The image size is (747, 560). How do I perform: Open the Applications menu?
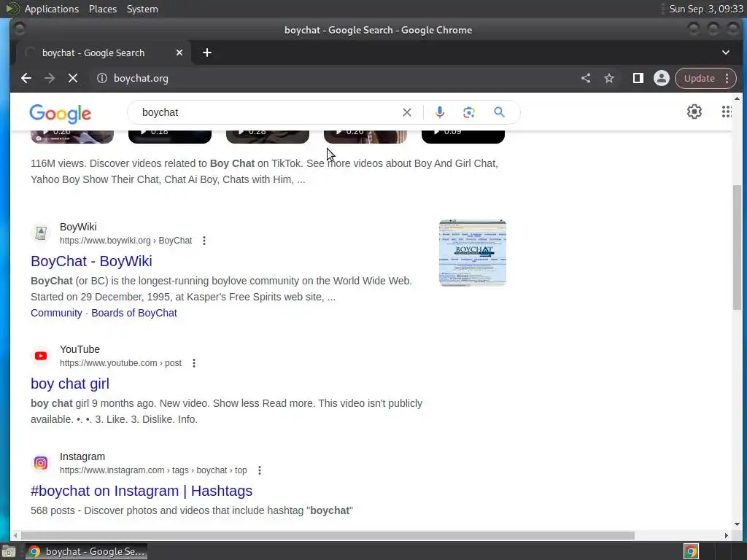[52, 9]
